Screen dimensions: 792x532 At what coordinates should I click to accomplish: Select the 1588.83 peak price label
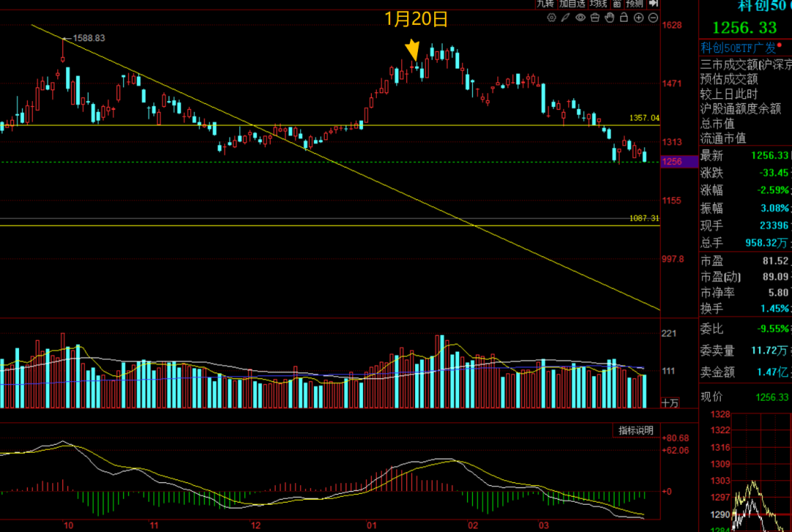point(89,38)
